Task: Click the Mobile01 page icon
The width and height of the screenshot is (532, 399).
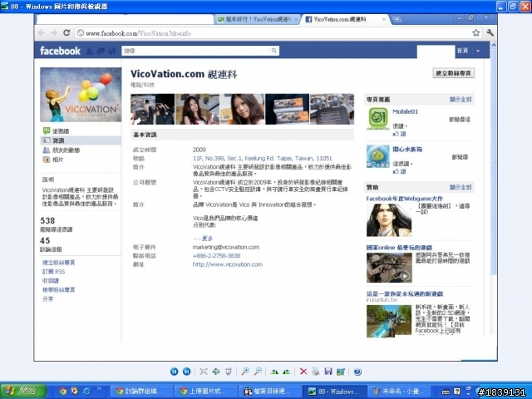Action: coord(378,118)
